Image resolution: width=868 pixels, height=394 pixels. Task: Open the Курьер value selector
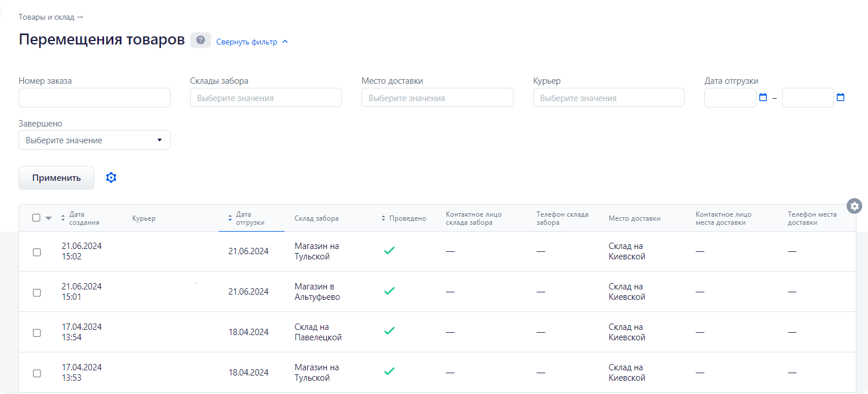tap(608, 98)
